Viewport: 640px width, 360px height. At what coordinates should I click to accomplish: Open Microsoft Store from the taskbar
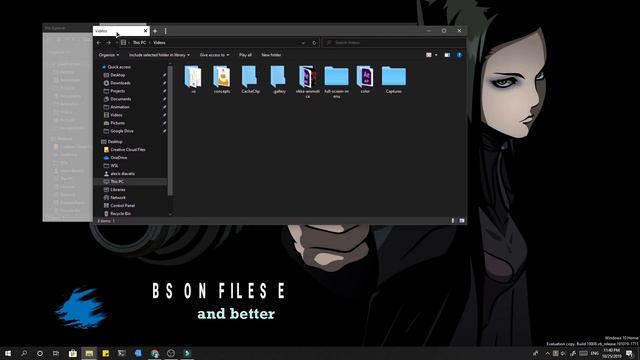pos(73,353)
